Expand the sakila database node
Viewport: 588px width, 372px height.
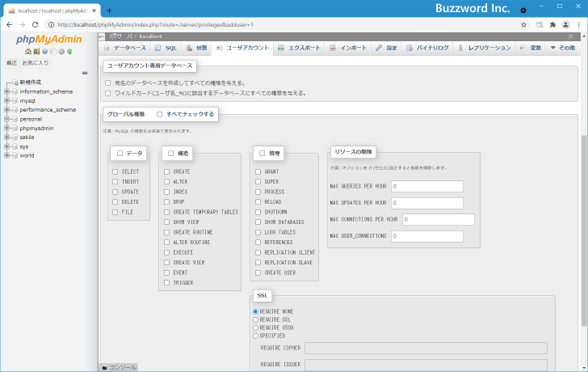pos(6,137)
